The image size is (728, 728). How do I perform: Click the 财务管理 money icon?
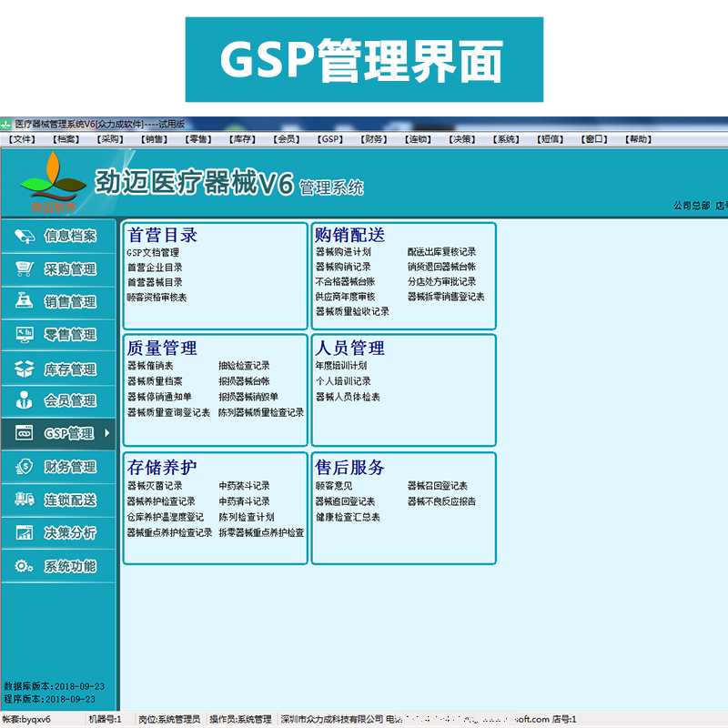[25, 467]
